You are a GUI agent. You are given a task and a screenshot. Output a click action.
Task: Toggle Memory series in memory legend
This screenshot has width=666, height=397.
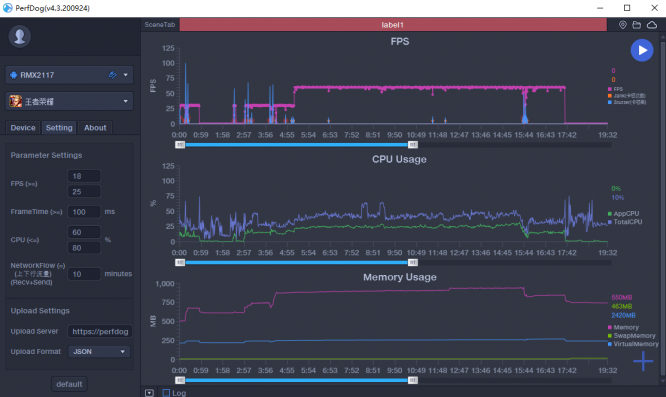tap(623, 327)
